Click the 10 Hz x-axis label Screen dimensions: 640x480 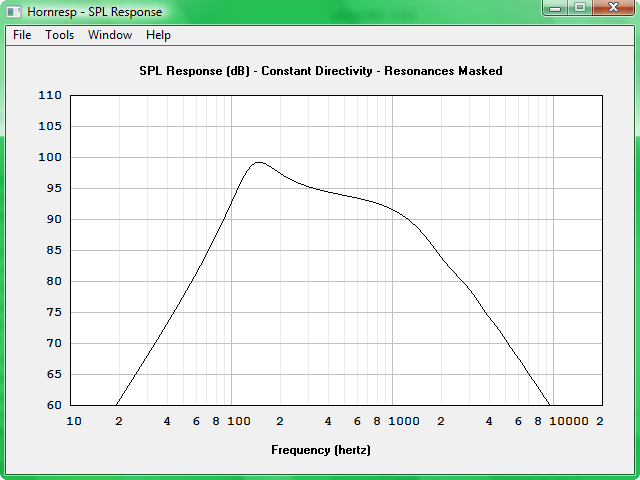point(74,421)
